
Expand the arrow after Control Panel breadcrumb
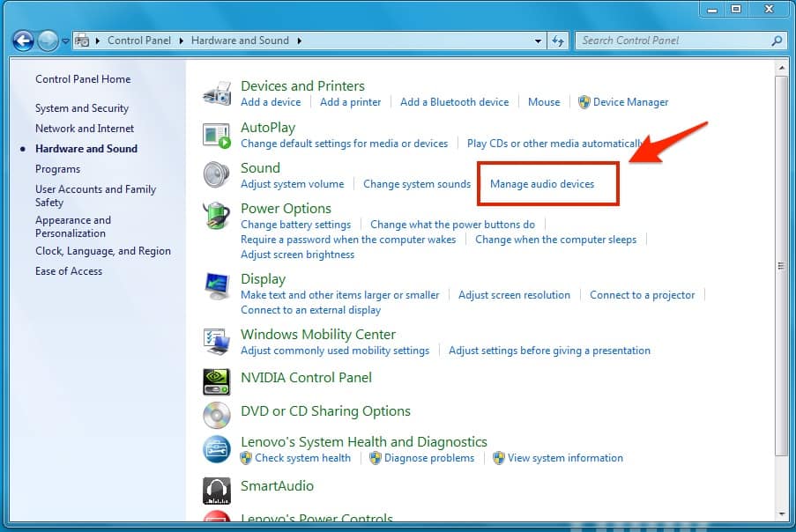(182, 41)
